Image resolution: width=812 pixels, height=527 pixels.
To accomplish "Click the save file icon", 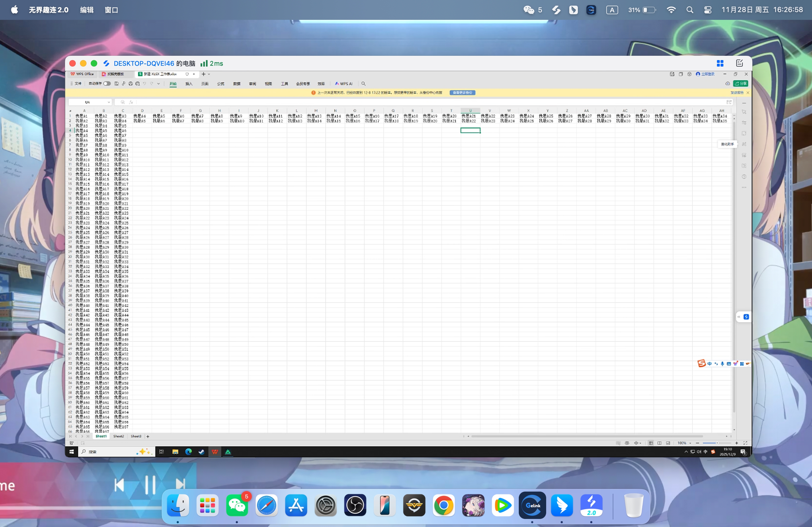I will tap(116, 83).
